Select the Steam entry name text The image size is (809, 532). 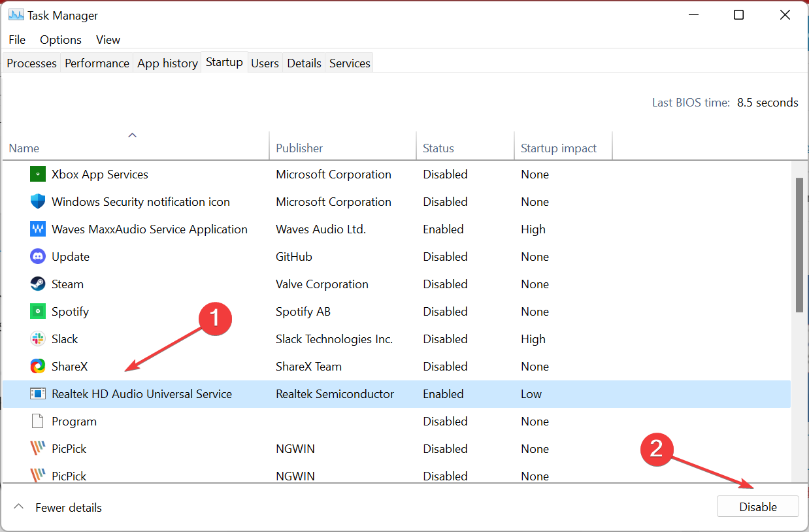[x=68, y=284]
